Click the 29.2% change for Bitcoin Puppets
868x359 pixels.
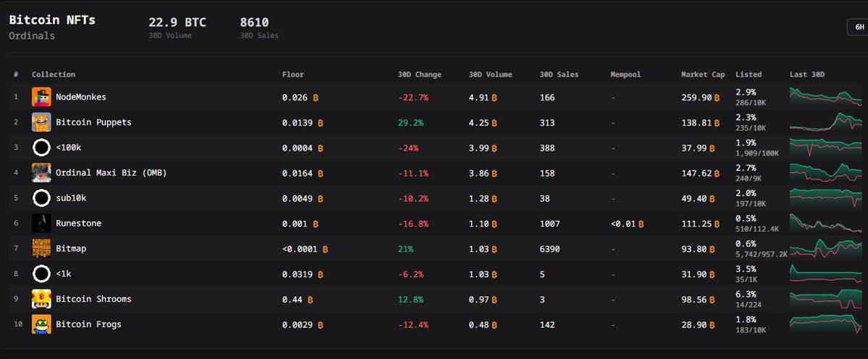click(x=410, y=123)
